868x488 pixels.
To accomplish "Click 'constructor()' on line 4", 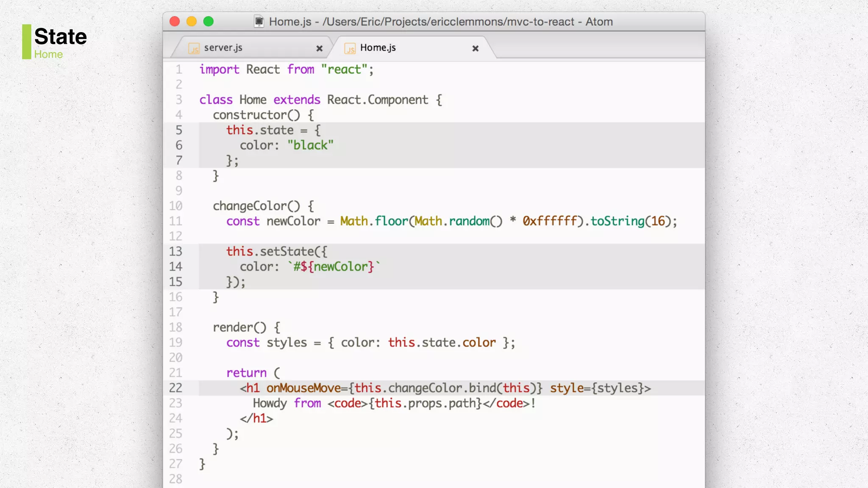I will 256,115.
